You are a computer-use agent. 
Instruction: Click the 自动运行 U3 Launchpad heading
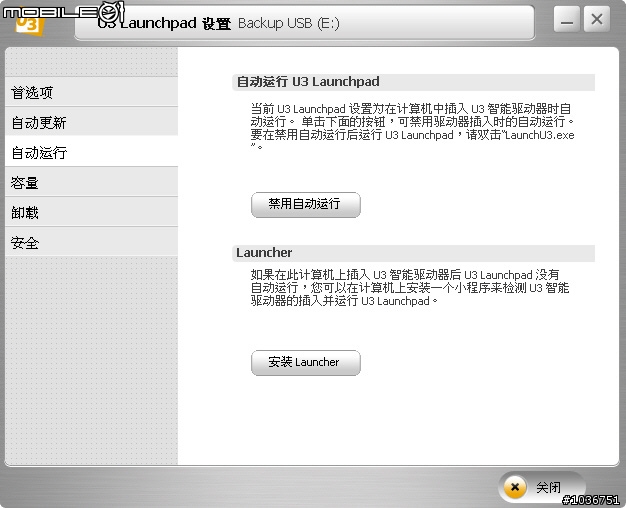(308, 82)
